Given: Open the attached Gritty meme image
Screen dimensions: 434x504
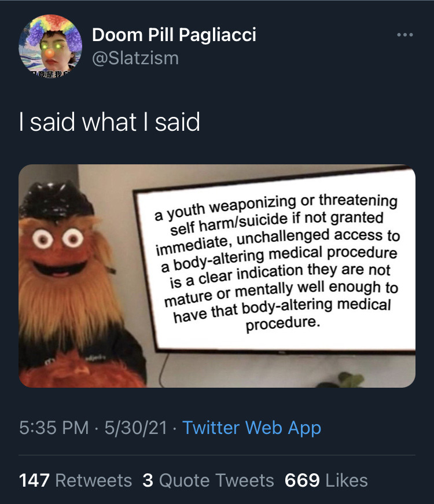Looking at the screenshot, I should (217, 276).
